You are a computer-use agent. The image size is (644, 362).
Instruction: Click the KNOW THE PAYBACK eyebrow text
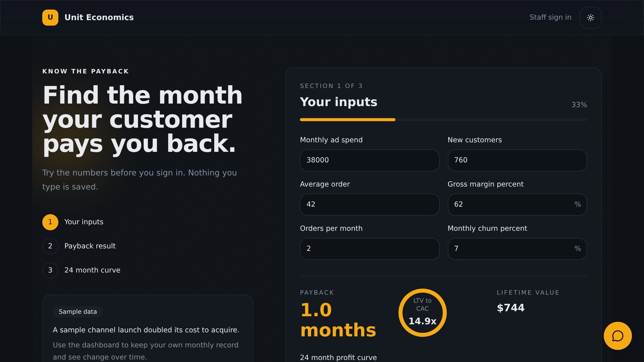(x=86, y=71)
